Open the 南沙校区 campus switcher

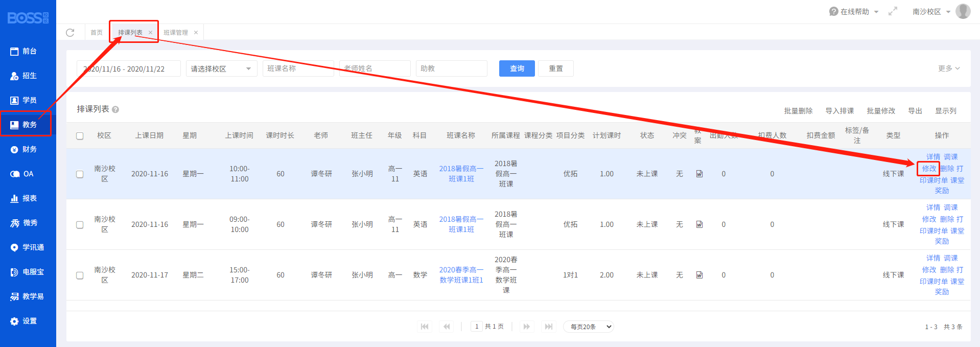931,11
